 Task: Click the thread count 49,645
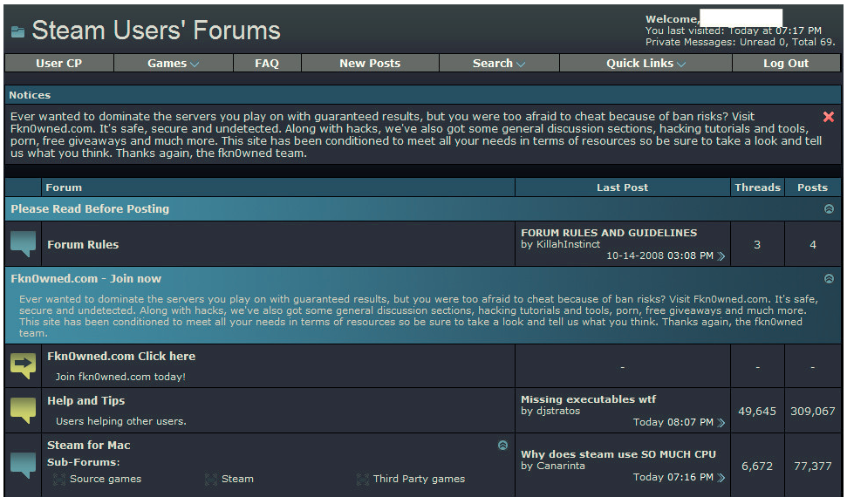coord(757,412)
